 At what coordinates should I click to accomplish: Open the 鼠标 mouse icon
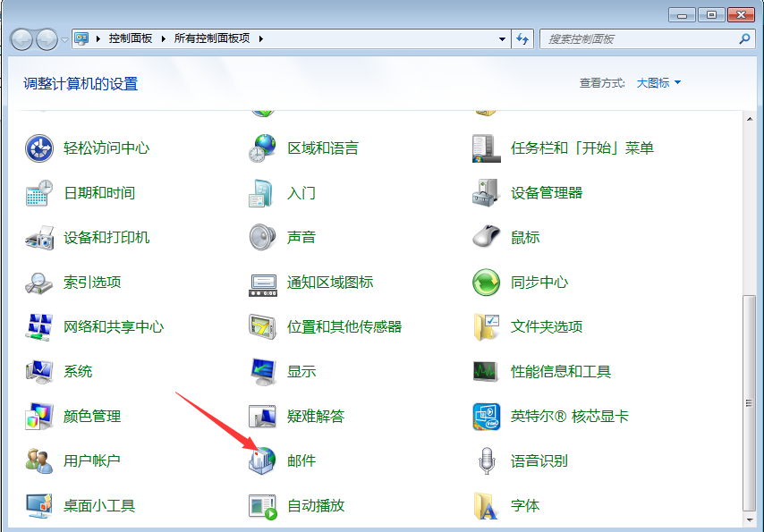[487, 238]
